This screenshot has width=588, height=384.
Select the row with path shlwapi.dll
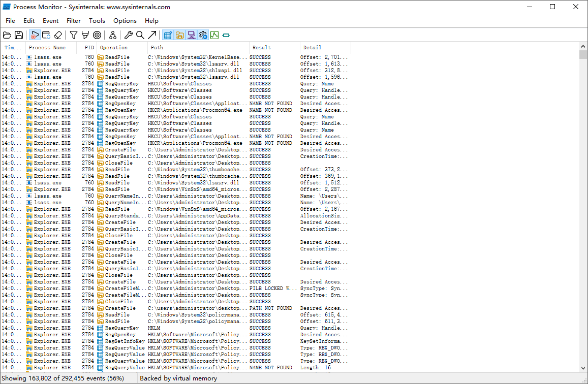(x=175, y=71)
